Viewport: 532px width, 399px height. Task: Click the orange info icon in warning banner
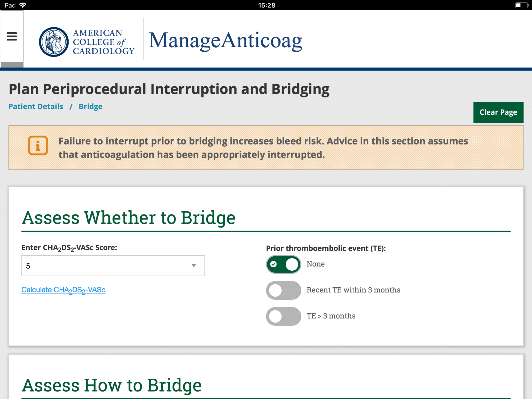[x=38, y=146]
